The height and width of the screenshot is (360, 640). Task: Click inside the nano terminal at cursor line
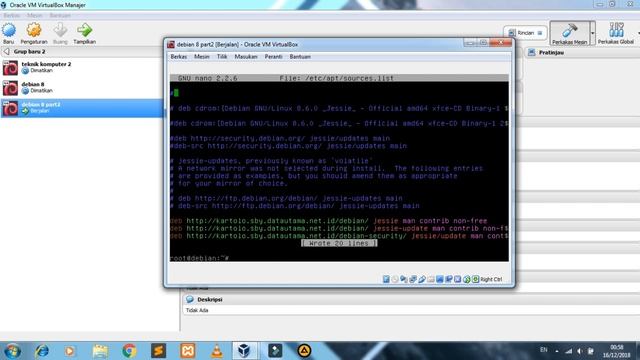point(176,93)
